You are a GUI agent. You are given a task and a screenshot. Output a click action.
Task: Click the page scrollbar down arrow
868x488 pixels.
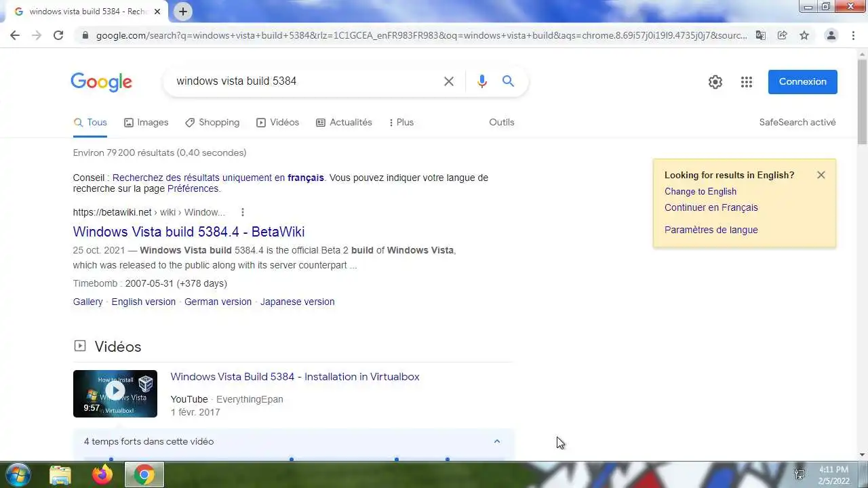[862, 455]
